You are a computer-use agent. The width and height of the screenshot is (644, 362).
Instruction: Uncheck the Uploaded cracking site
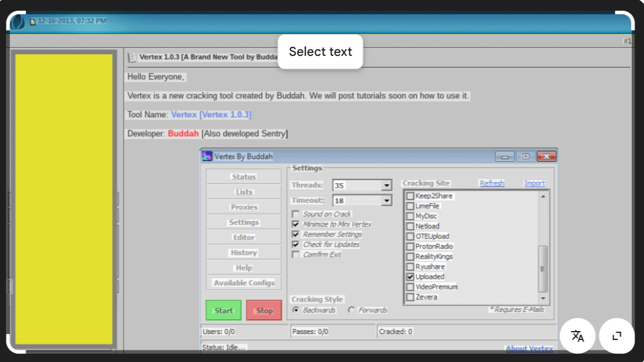click(409, 276)
